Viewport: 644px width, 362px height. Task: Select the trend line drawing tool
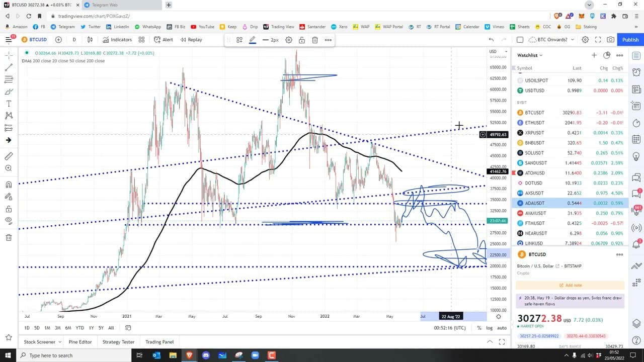pyautogui.click(x=9, y=67)
